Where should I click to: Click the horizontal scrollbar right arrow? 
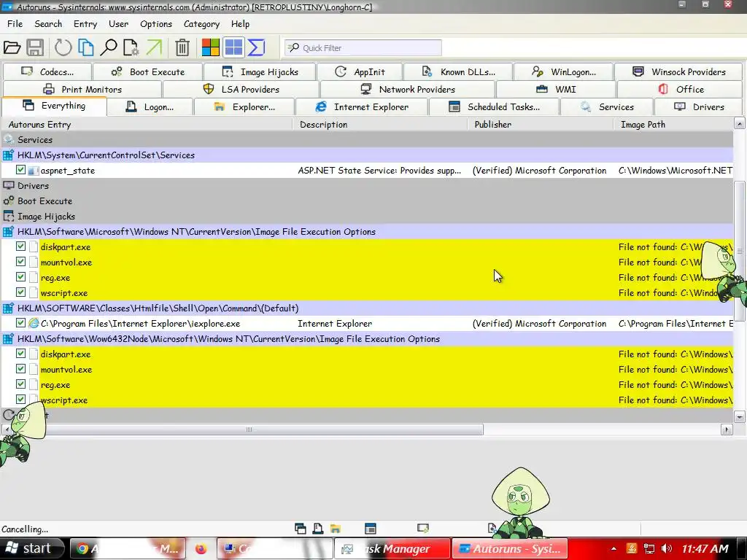726,429
